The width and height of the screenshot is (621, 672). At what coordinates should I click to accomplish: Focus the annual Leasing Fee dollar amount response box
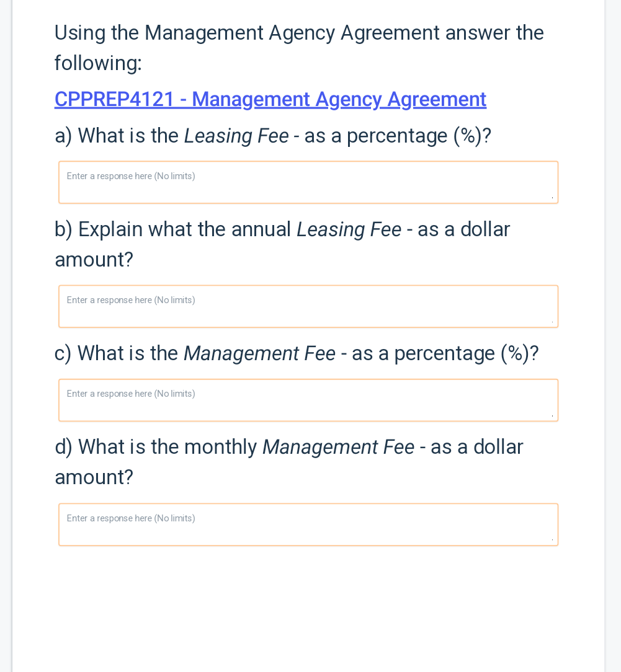[x=308, y=306]
